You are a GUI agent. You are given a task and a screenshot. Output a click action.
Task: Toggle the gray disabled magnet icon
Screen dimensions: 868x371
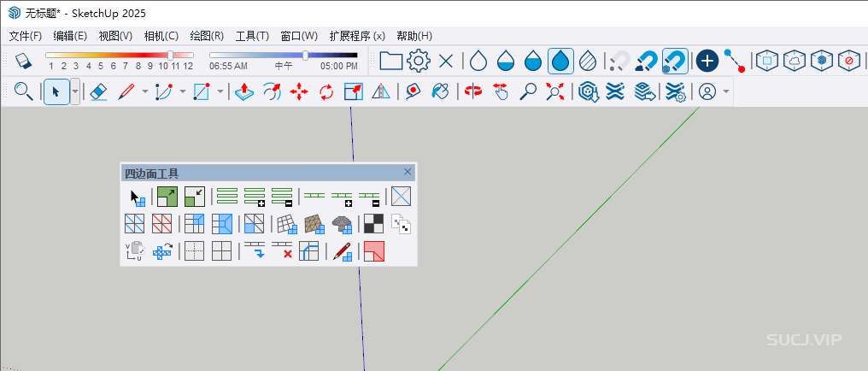tap(620, 61)
